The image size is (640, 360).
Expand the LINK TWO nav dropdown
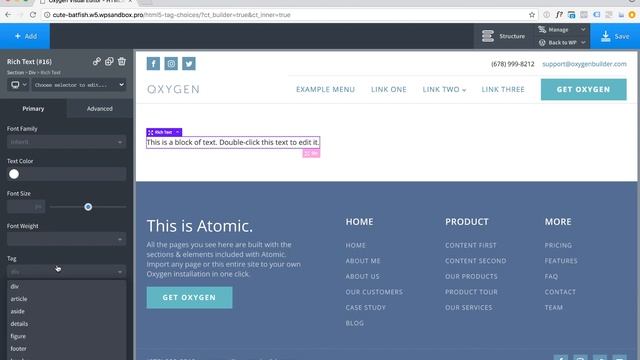(x=444, y=89)
